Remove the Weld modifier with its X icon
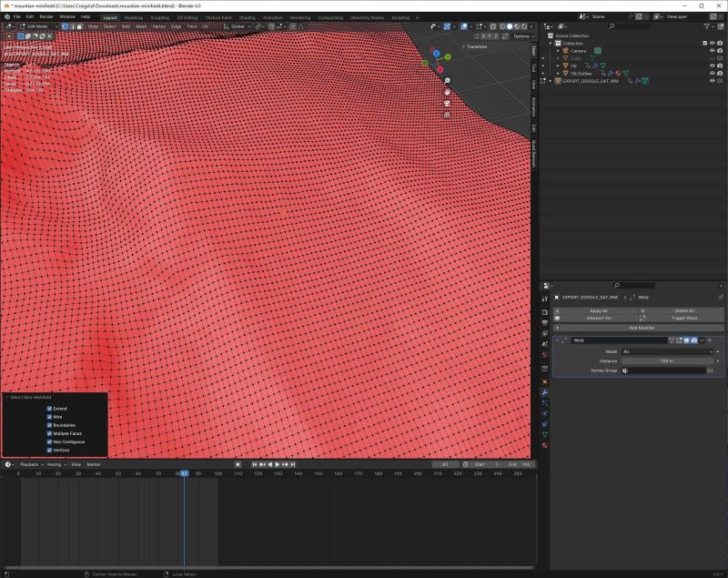Screen dimensions: 728x578 pyautogui.click(x=708, y=340)
